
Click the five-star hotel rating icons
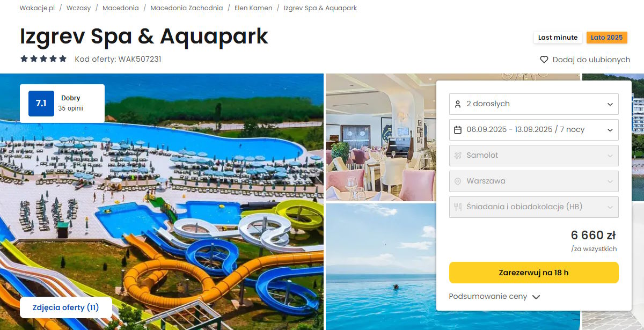click(x=43, y=59)
